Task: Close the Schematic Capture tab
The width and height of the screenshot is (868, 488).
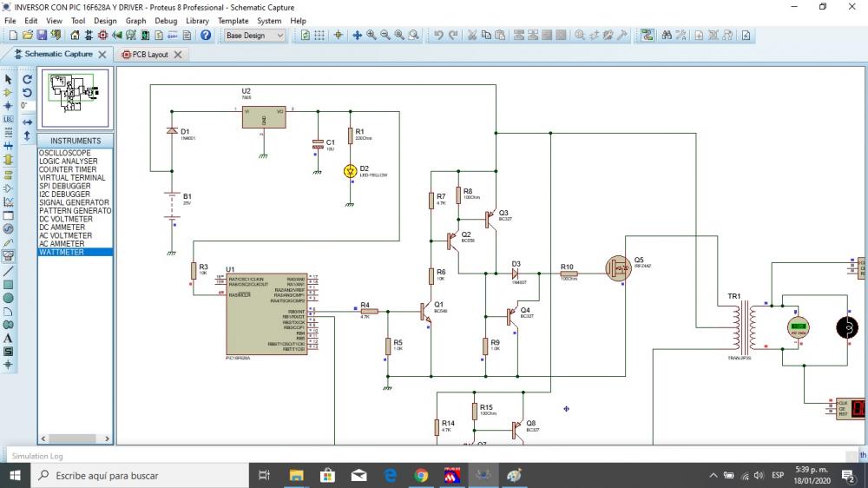Action: (x=102, y=55)
